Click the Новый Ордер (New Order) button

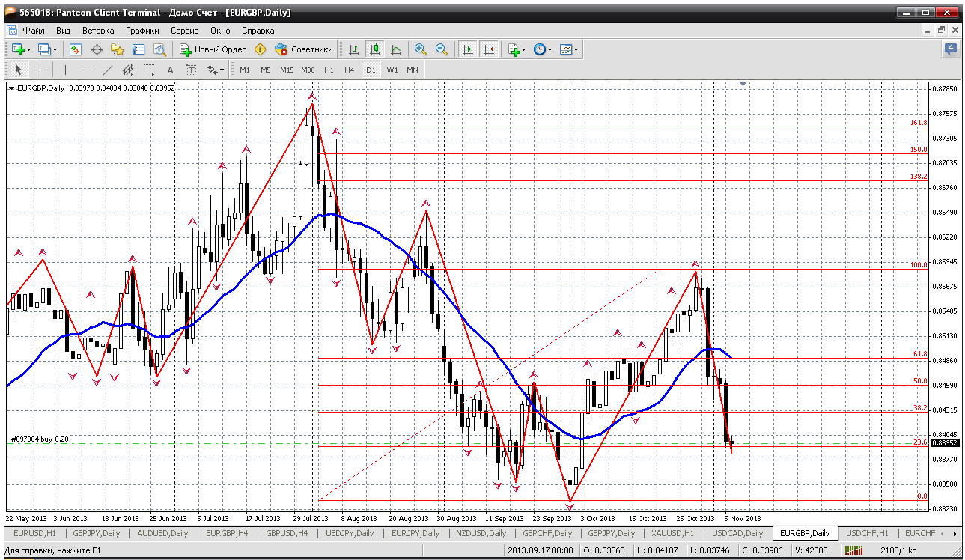coord(213,49)
